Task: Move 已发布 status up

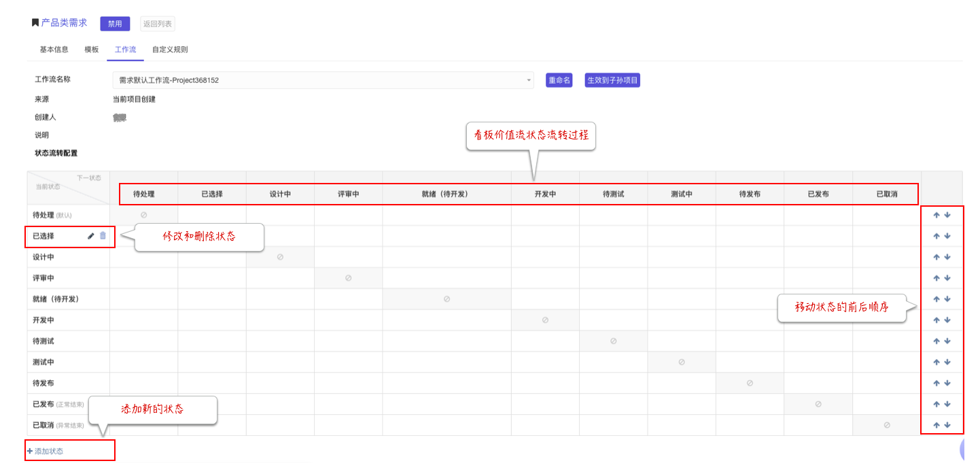Action: (936, 404)
